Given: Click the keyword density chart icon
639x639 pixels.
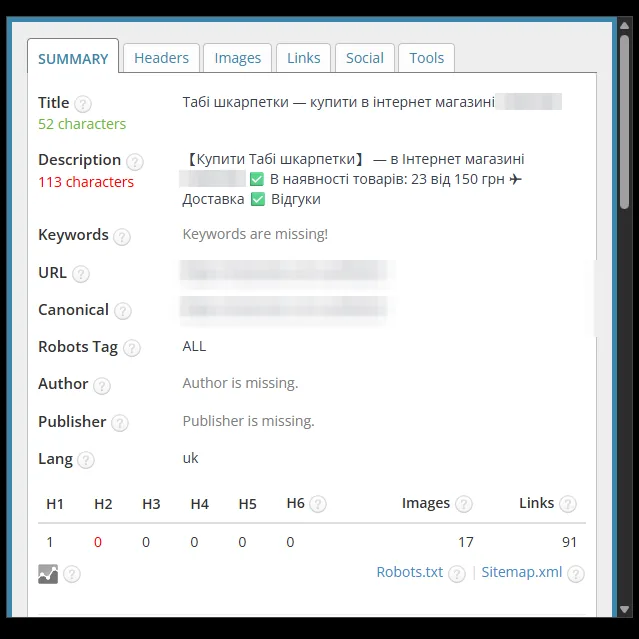Looking at the screenshot, I should click(x=48, y=574).
